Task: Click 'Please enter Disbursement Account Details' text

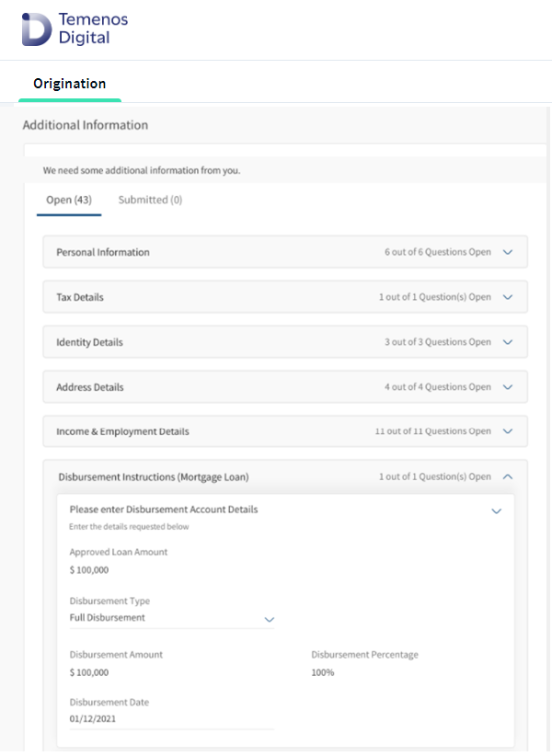Action: click(x=164, y=510)
